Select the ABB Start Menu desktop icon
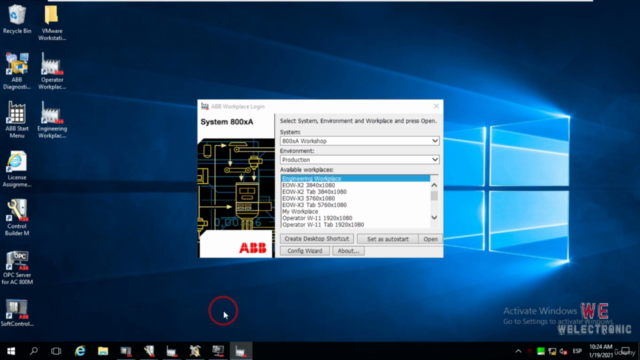 pyautogui.click(x=17, y=120)
